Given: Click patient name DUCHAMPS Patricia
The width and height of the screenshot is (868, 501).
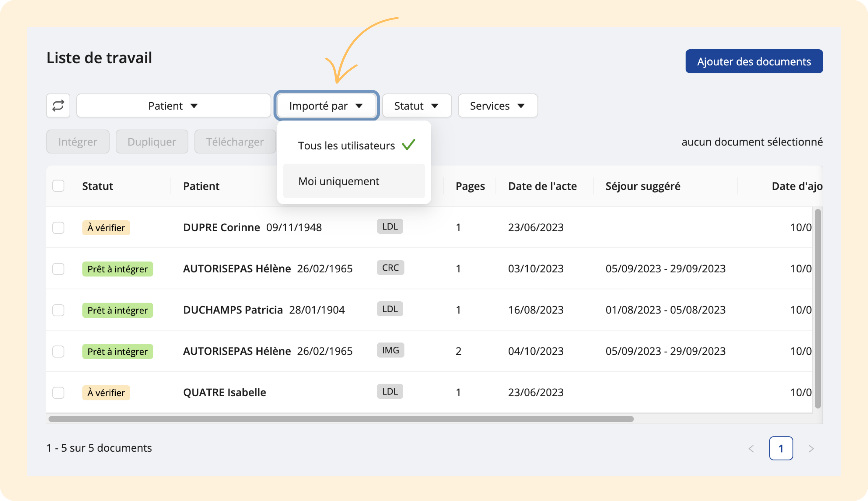Looking at the screenshot, I should [233, 310].
